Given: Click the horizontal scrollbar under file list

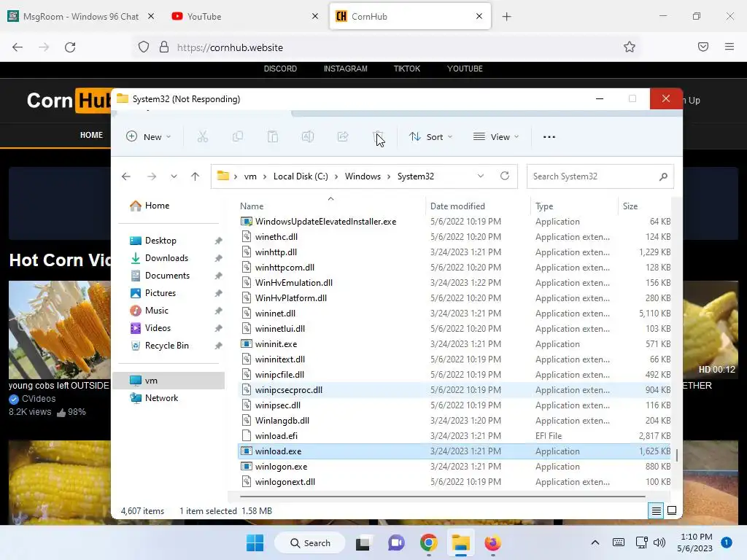Looking at the screenshot, I should [x=443, y=497].
